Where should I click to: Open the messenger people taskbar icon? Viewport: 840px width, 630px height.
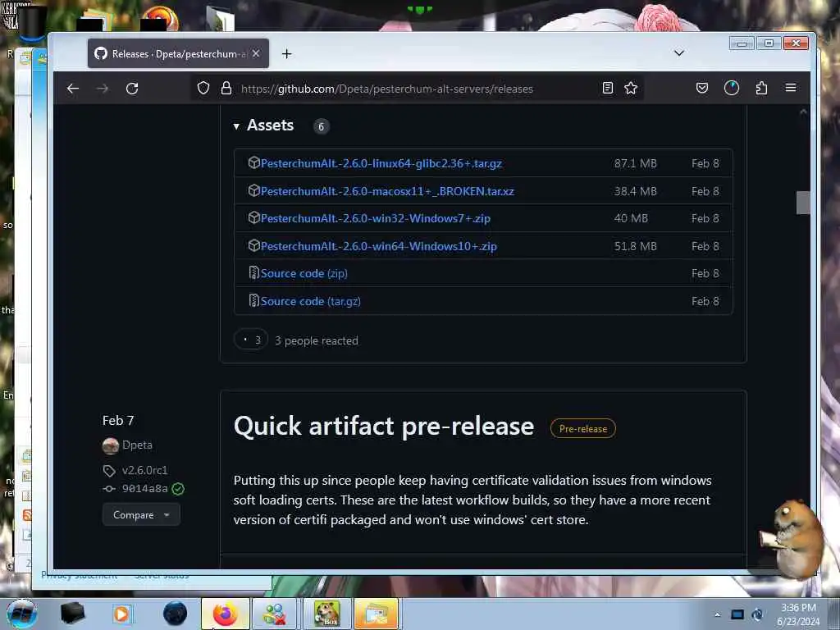275,614
